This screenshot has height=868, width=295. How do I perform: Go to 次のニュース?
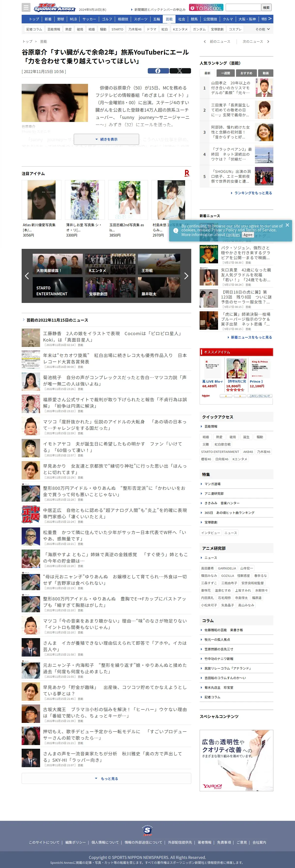tap(256, 42)
